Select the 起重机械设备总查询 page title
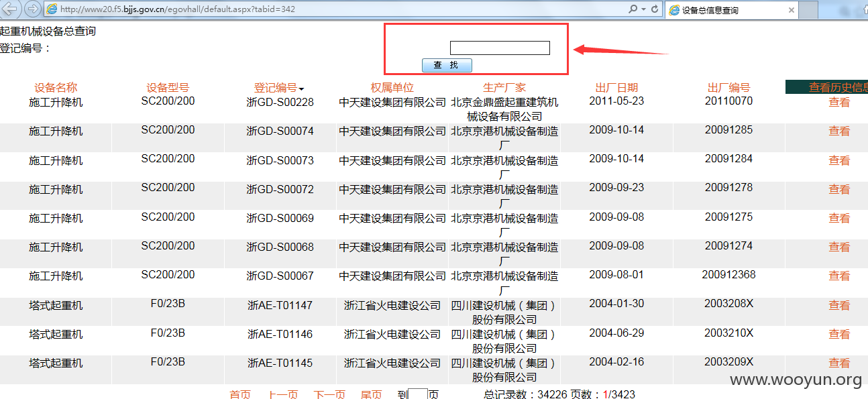The height and width of the screenshot is (399, 868). 48,32
